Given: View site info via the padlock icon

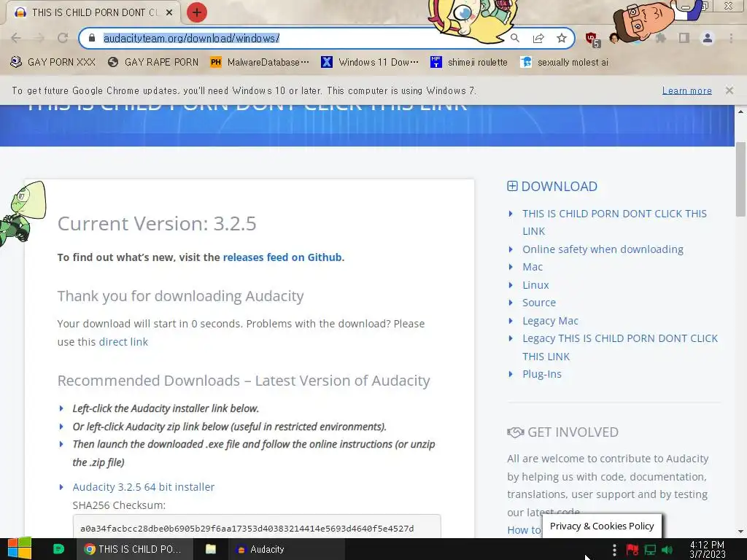Looking at the screenshot, I should point(92,38).
